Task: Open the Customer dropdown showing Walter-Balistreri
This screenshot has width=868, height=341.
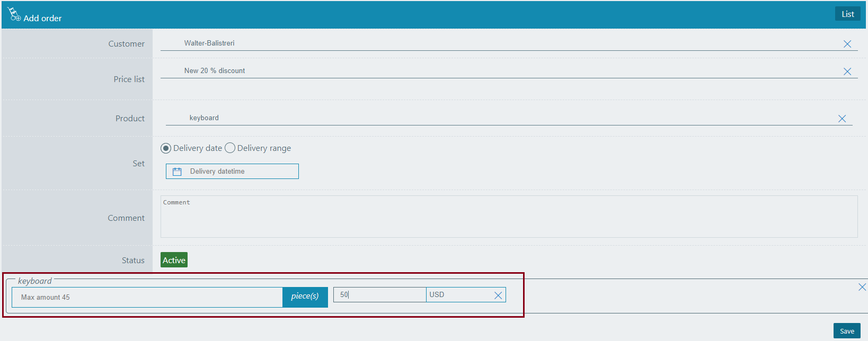Action: tap(498, 43)
